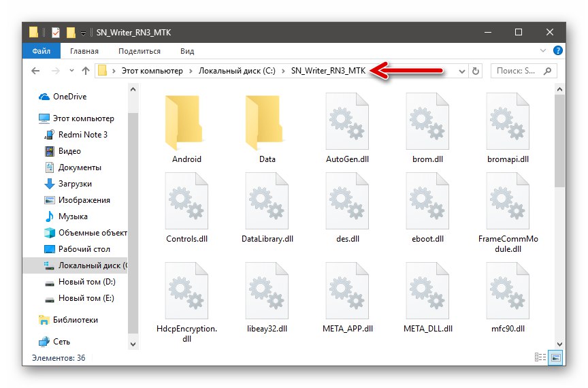The image size is (588, 388).
Task: Click SN_Writer_RN3_MTK breadcrumb
Action: tap(328, 71)
